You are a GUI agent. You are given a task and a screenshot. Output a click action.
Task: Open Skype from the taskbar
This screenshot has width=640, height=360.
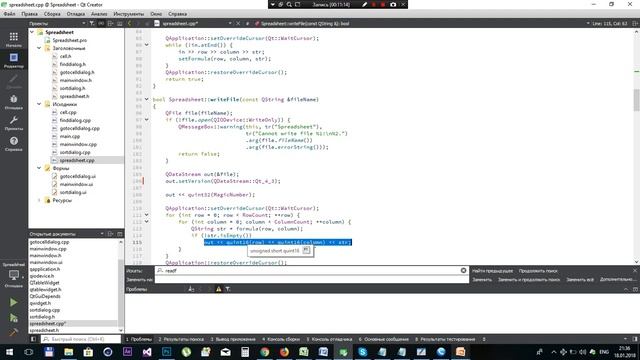coord(362,351)
